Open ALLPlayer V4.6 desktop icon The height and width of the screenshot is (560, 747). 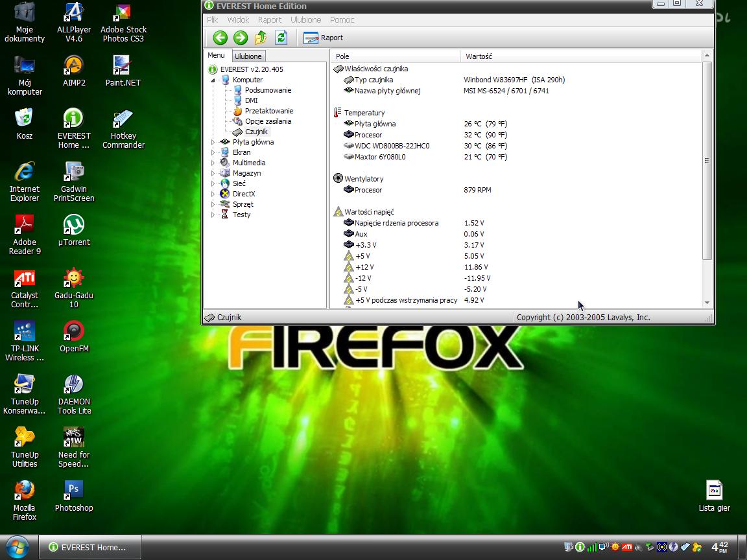(x=74, y=23)
